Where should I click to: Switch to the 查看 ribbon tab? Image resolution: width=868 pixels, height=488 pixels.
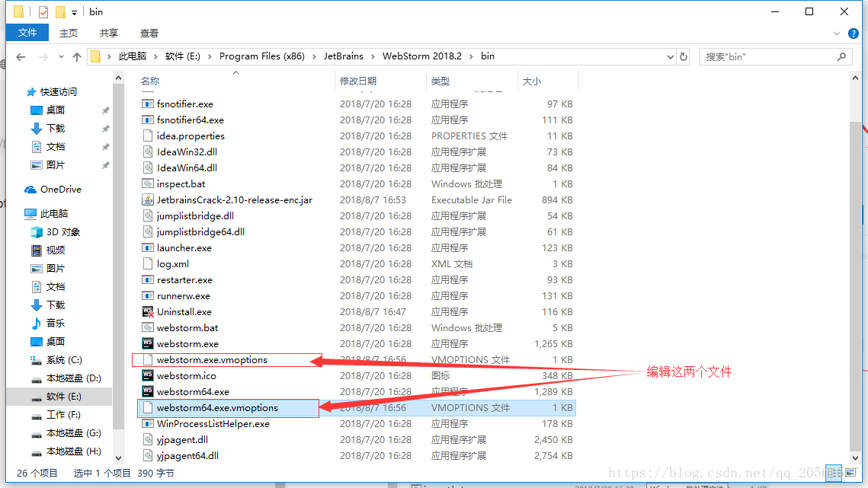pos(149,33)
